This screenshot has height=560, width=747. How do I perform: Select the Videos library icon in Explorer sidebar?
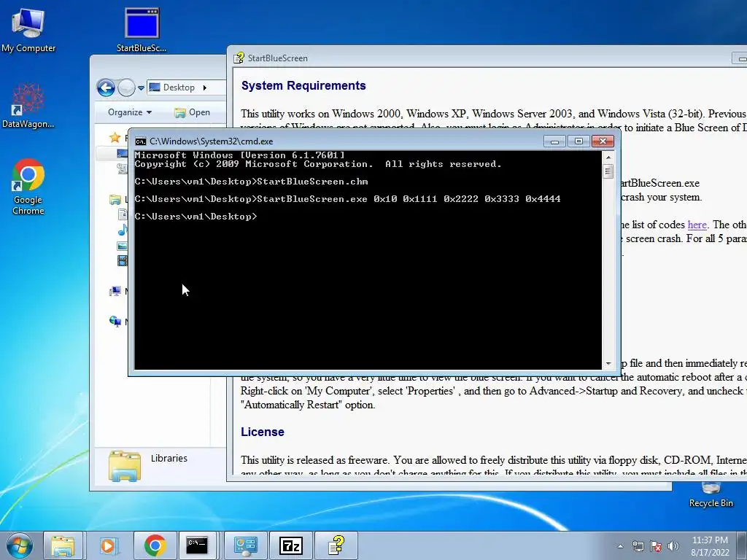pyautogui.click(x=123, y=260)
